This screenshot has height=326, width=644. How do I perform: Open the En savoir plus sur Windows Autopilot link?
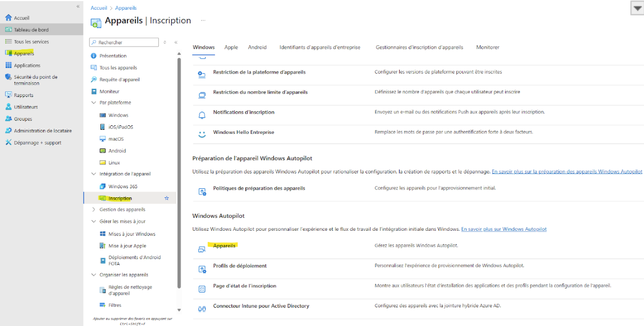click(503, 229)
